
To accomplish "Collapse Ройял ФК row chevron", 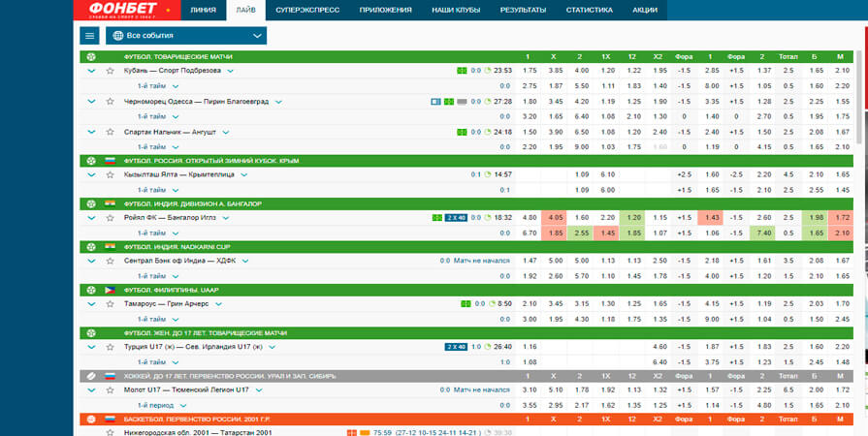I will 91,218.
